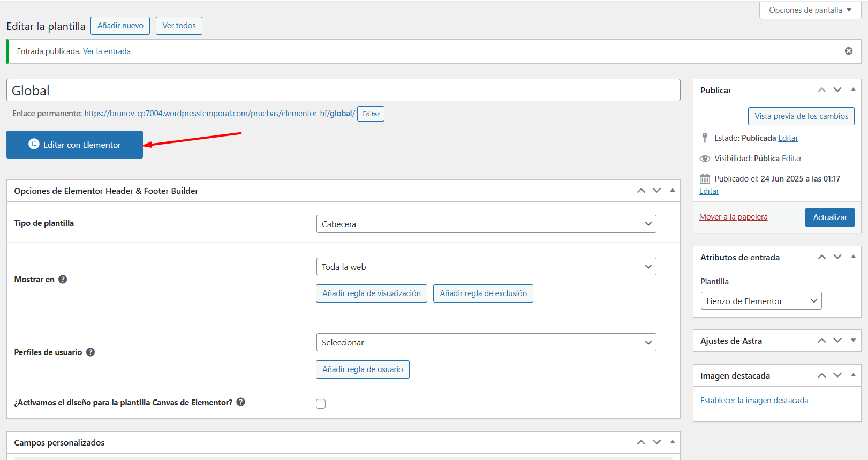
Task: Click Añadir regla de visualización
Action: point(372,293)
